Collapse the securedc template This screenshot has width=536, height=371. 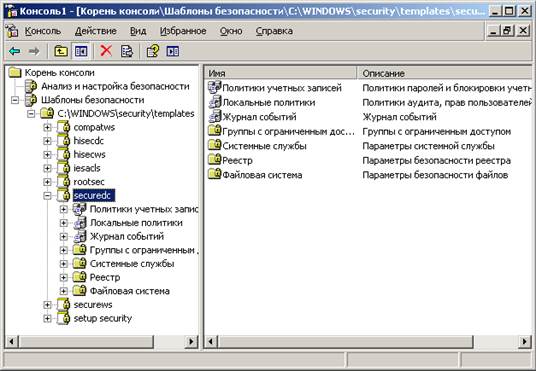click(x=48, y=196)
